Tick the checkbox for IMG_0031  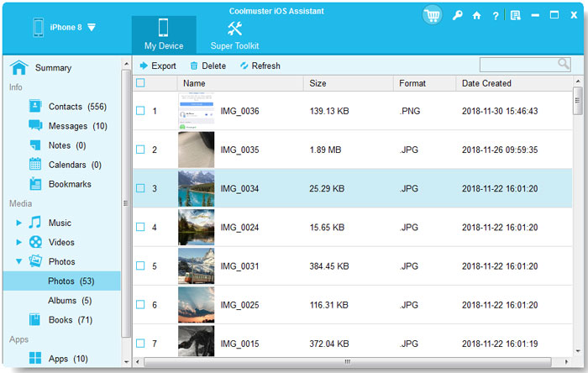point(140,266)
